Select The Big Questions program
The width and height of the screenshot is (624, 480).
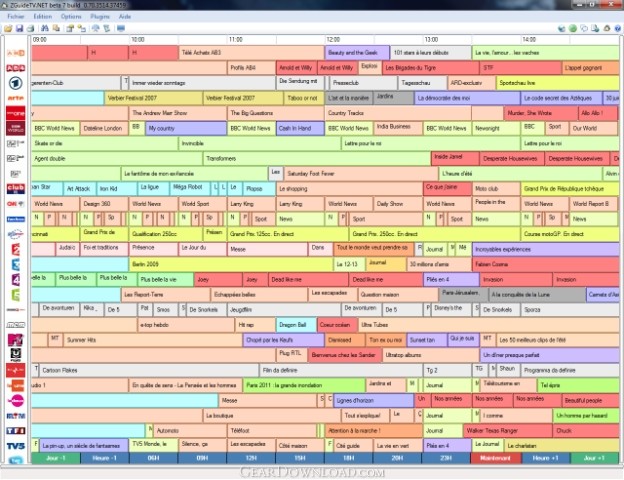(275, 113)
